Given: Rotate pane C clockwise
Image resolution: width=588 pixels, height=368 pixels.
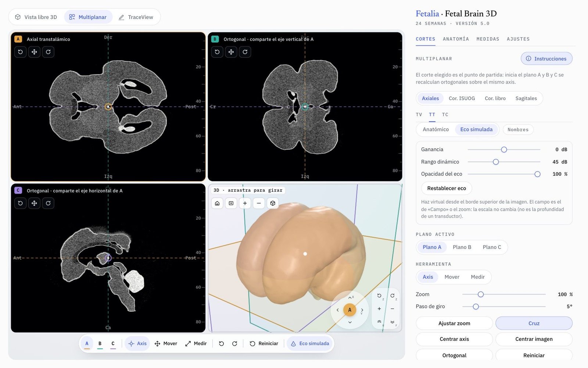Looking at the screenshot, I should (48, 203).
